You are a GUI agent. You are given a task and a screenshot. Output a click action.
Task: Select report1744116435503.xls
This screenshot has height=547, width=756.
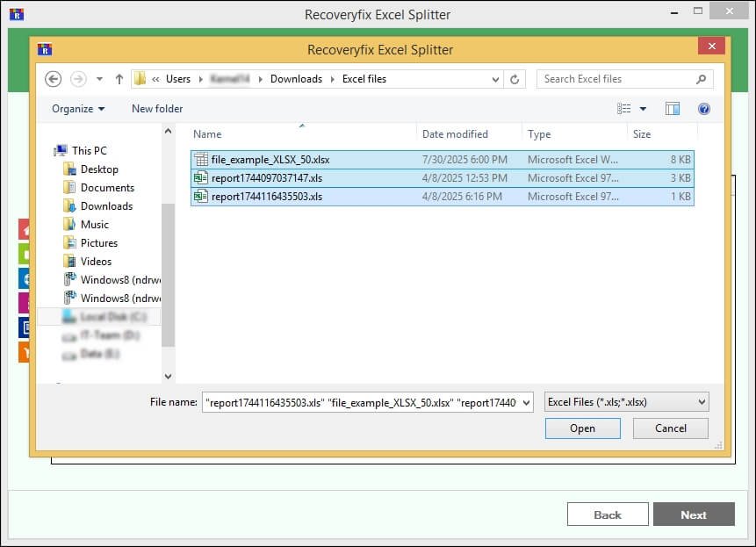443,197
